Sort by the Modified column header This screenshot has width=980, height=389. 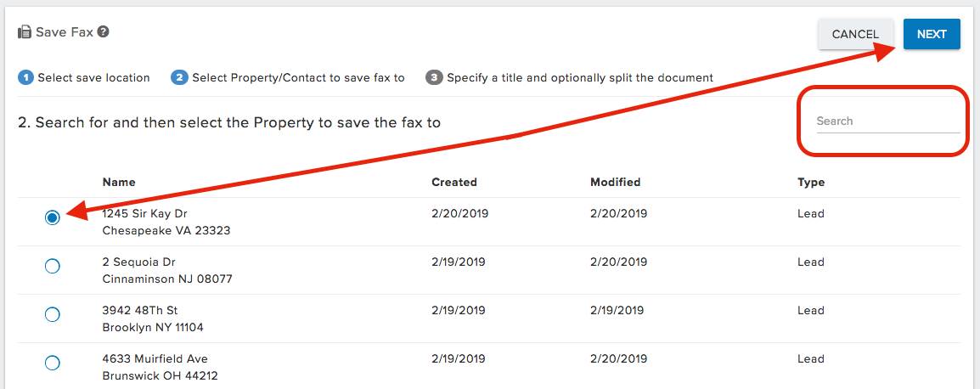tap(615, 183)
